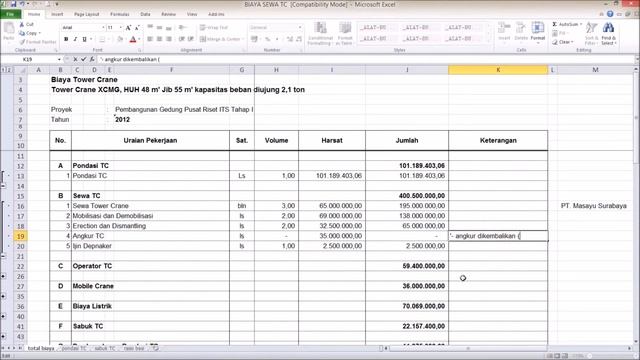640x360 pixels.
Task: Expand outline group at row 40
Action: [x=3, y=316]
